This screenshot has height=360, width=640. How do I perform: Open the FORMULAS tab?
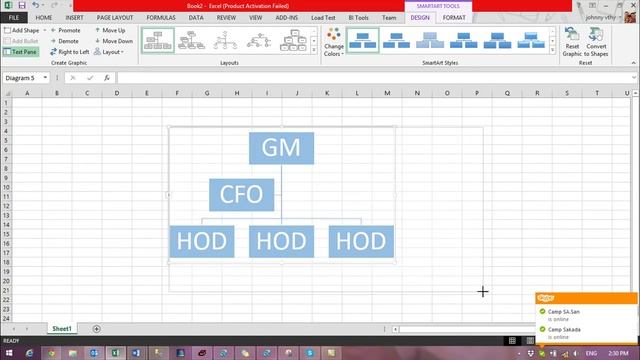point(161,18)
